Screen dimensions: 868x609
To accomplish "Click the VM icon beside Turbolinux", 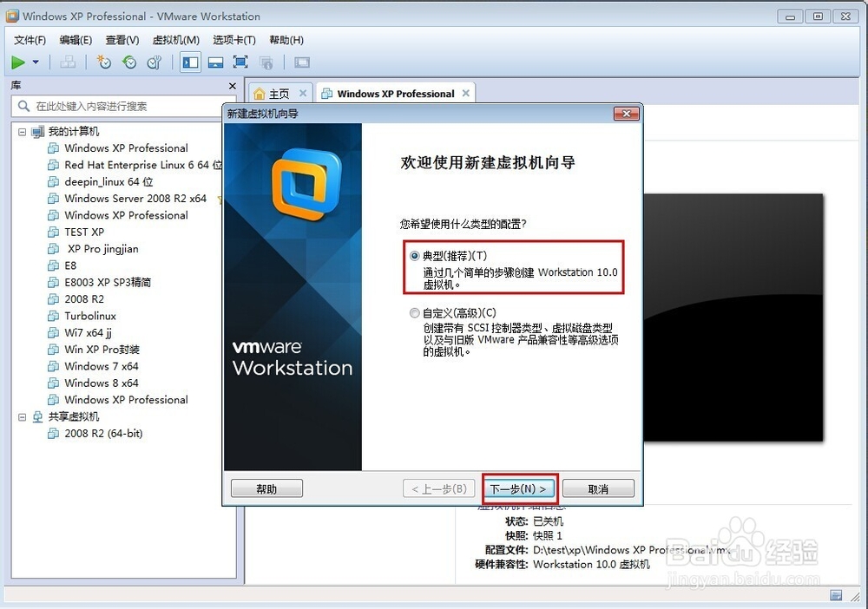I will pos(53,316).
